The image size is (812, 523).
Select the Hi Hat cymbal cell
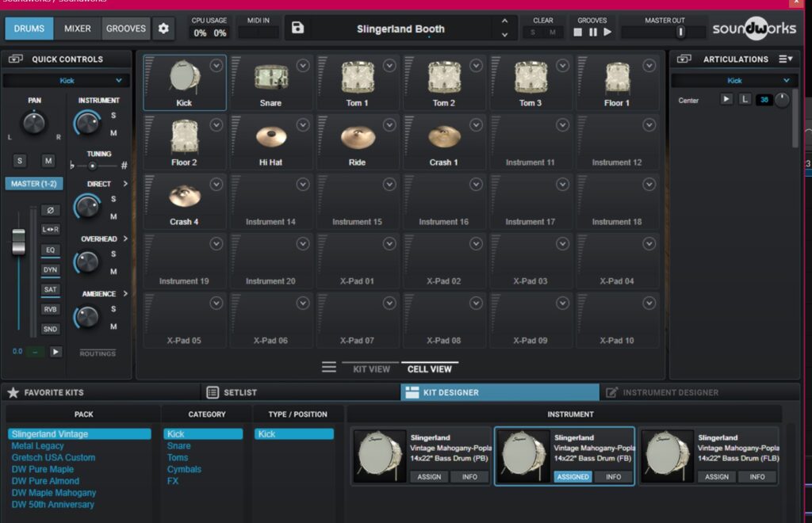pos(271,142)
